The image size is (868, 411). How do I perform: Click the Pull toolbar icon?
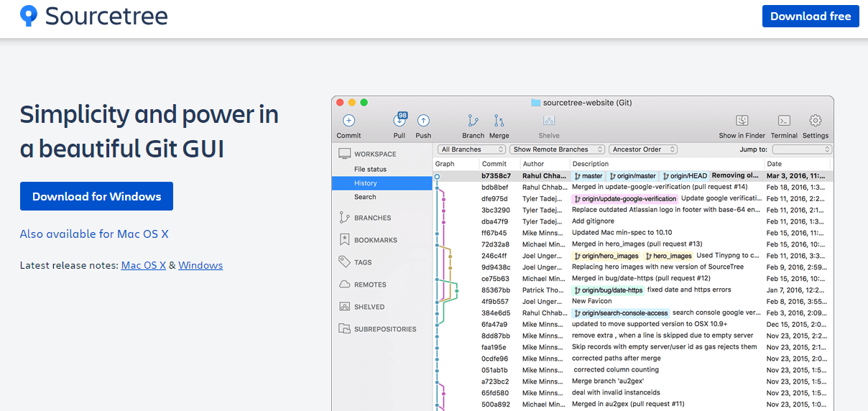click(400, 120)
